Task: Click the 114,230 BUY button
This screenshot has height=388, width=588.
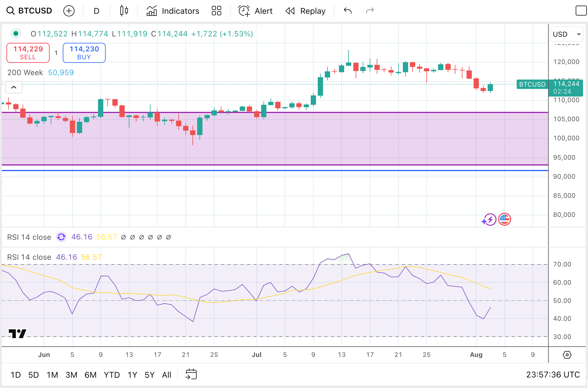Action: click(x=84, y=53)
